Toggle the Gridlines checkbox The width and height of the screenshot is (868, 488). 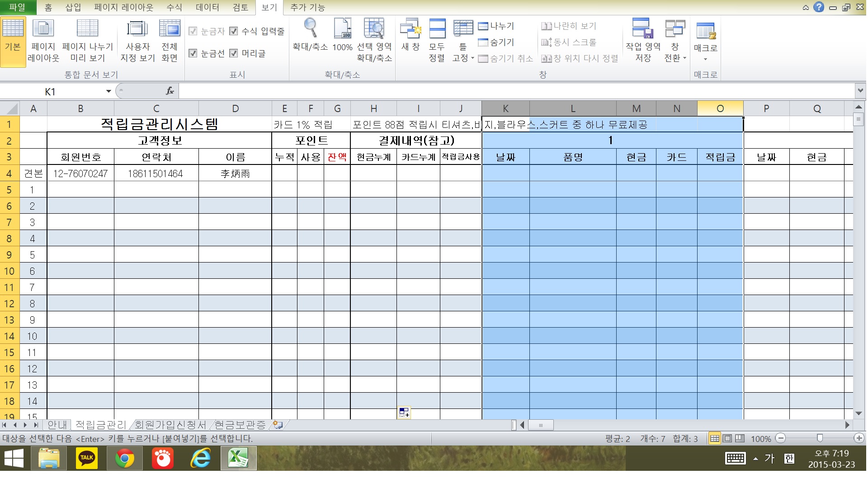click(193, 53)
